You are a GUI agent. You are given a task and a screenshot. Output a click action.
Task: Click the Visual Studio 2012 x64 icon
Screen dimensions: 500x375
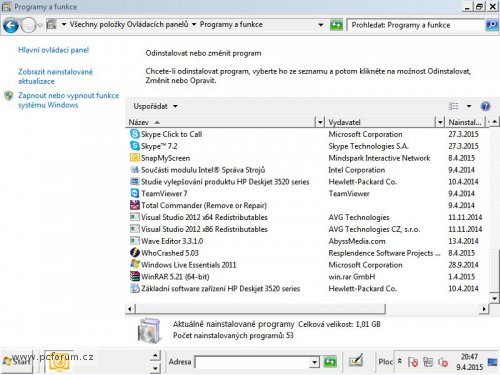pos(134,217)
